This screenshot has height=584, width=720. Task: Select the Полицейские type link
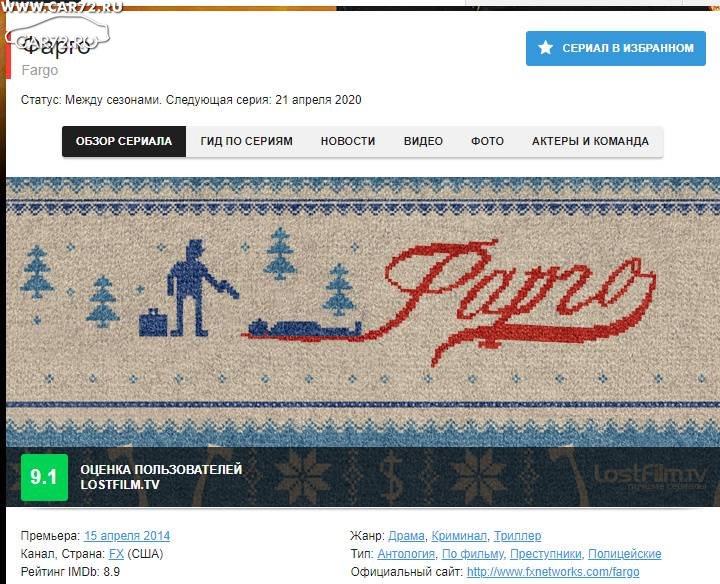point(624,554)
